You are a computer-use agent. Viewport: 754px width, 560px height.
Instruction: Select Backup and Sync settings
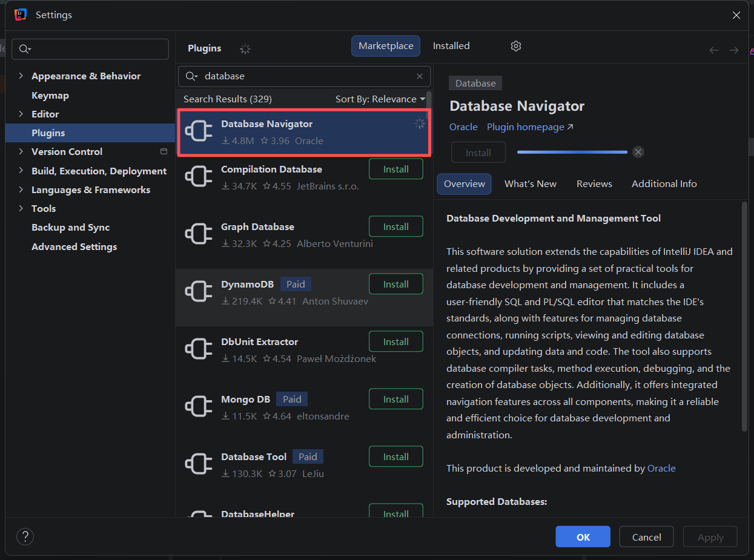[x=71, y=228]
